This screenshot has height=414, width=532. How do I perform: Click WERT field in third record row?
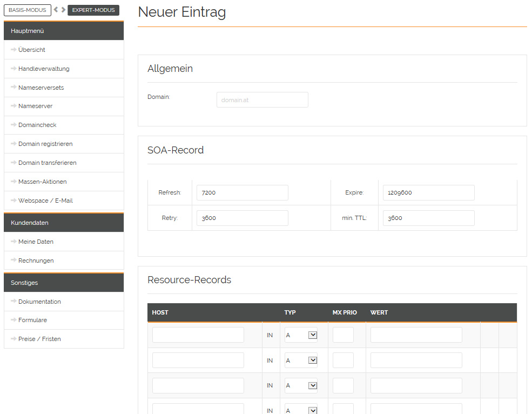coord(416,385)
